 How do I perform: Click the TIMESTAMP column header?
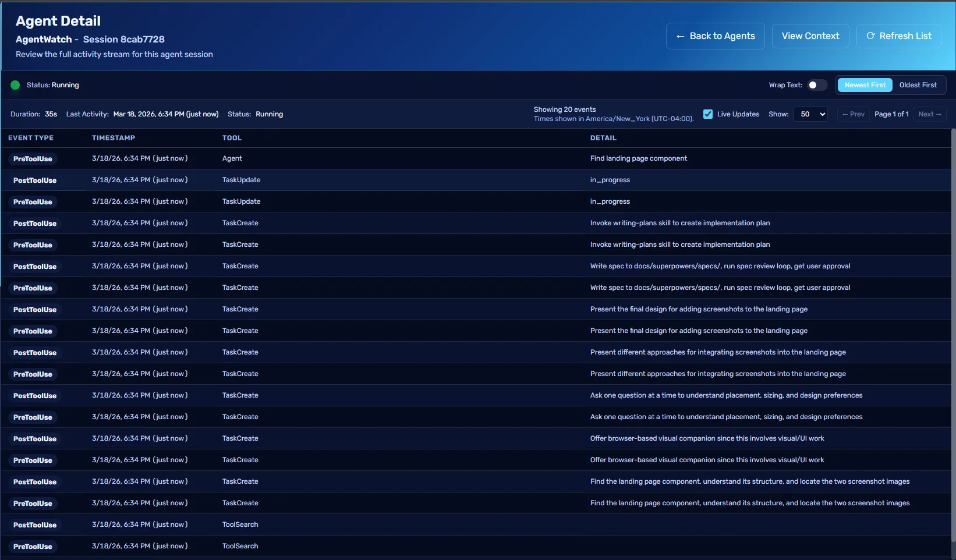click(x=114, y=138)
